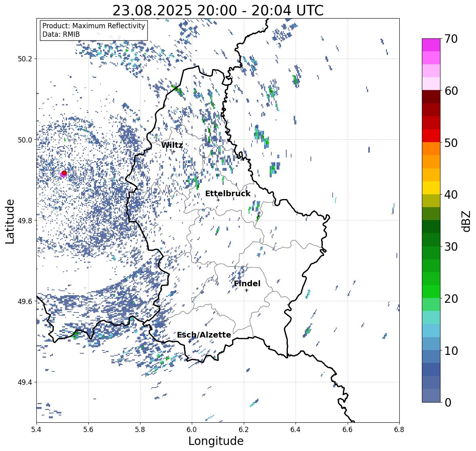The width and height of the screenshot is (476, 451).
Task: Click the Ettelbruck station label
Action: tap(228, 194)
